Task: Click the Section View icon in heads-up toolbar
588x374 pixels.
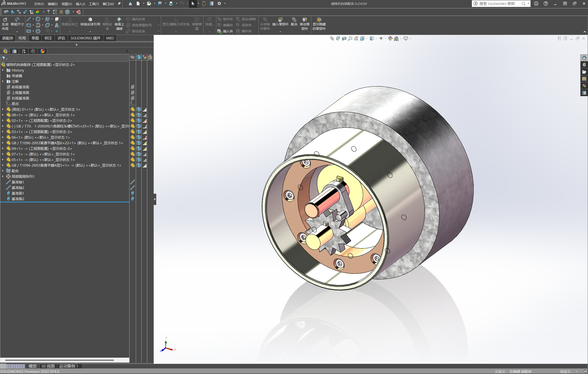Action: (x=344, y=38)
